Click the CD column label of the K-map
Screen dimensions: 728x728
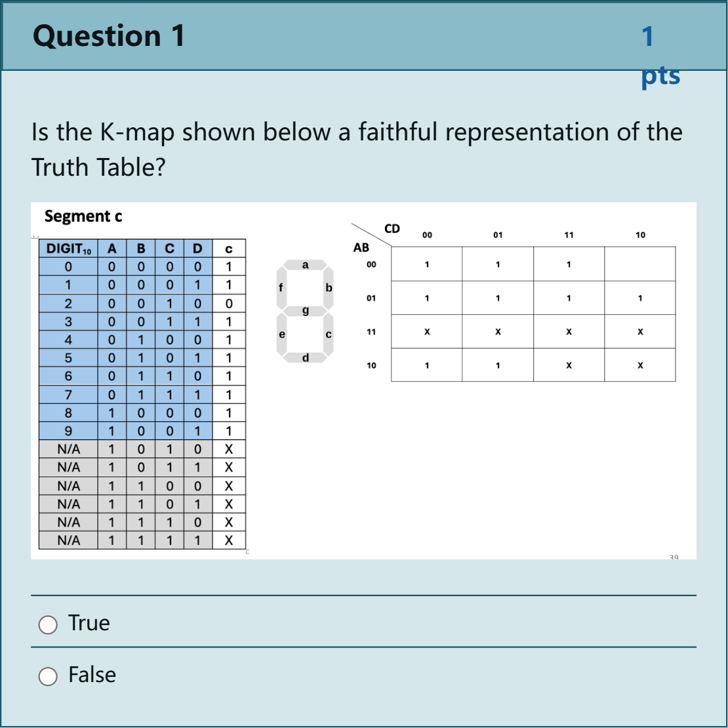coord(392,229)
